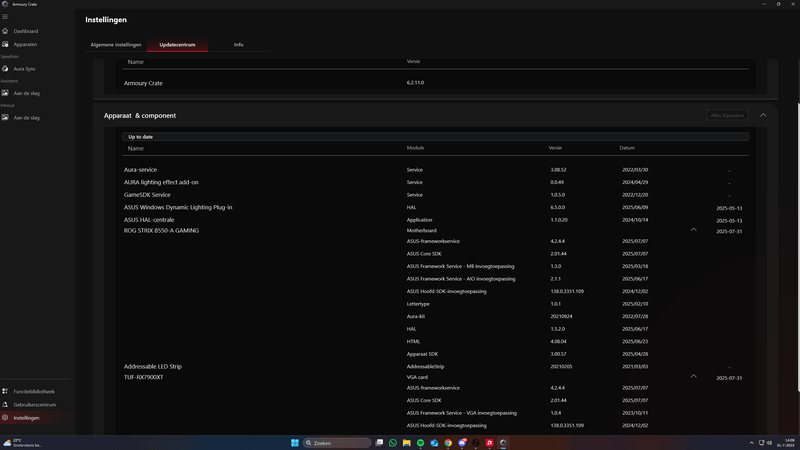The height and width of the screenshot is (450, 800).
Task: Open the Aura Sync sidebar icon
Action: 5,69
